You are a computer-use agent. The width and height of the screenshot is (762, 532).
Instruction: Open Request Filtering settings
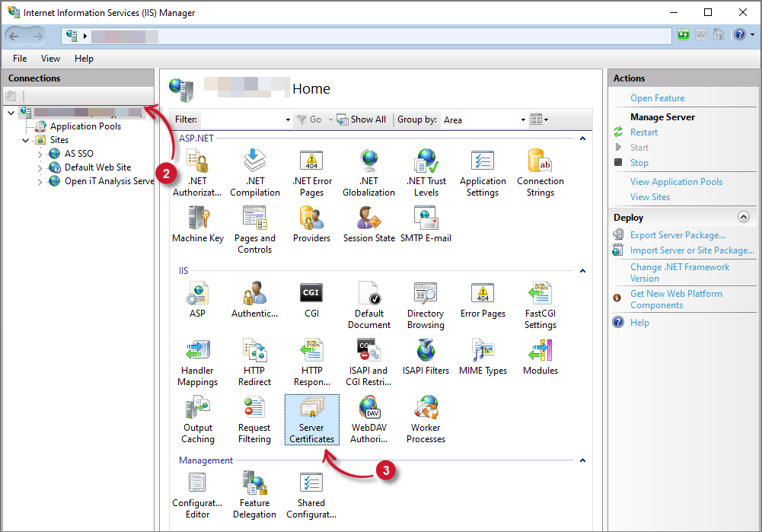pos(254,419)
